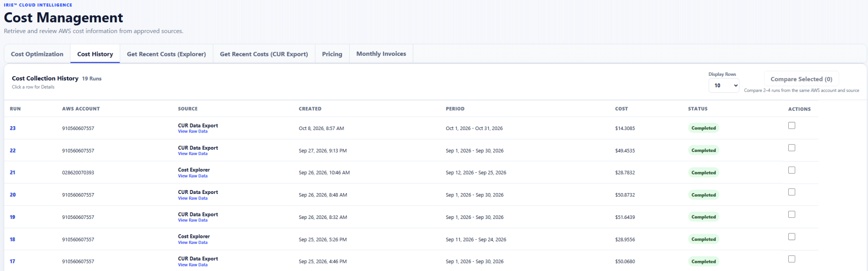Screen dimensions: 868x271
Task: Click the period Sep 12, 2026 - Sep 25, 2026
Action: click(476, 173)
